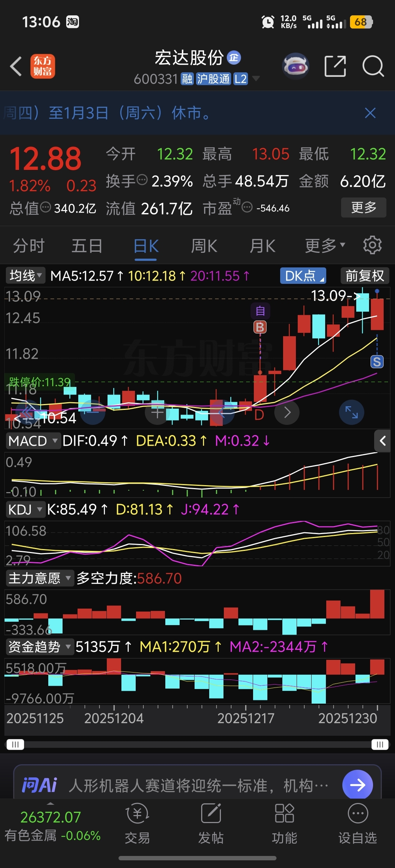The width and height of the screenshot is (395, 868).
Task: Move chart right with right chevron
Action: pos(287,412)
